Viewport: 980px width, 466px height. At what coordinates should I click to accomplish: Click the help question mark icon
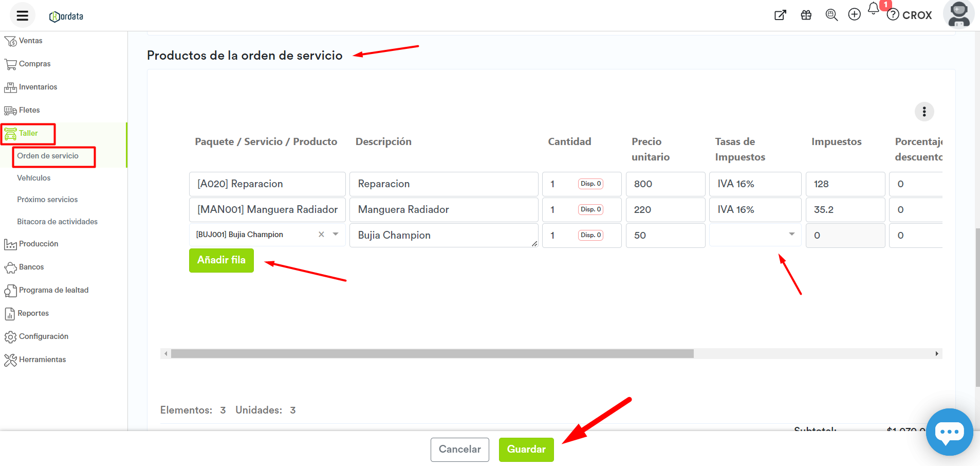pyautogui.click(x=893, y=15)
